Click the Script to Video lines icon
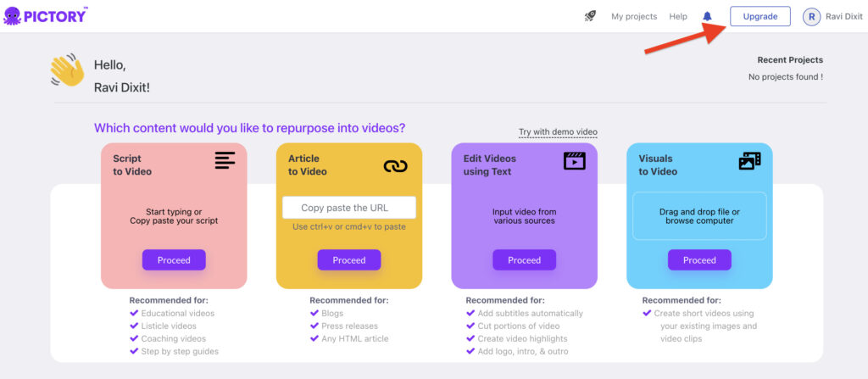 [225, 161]
